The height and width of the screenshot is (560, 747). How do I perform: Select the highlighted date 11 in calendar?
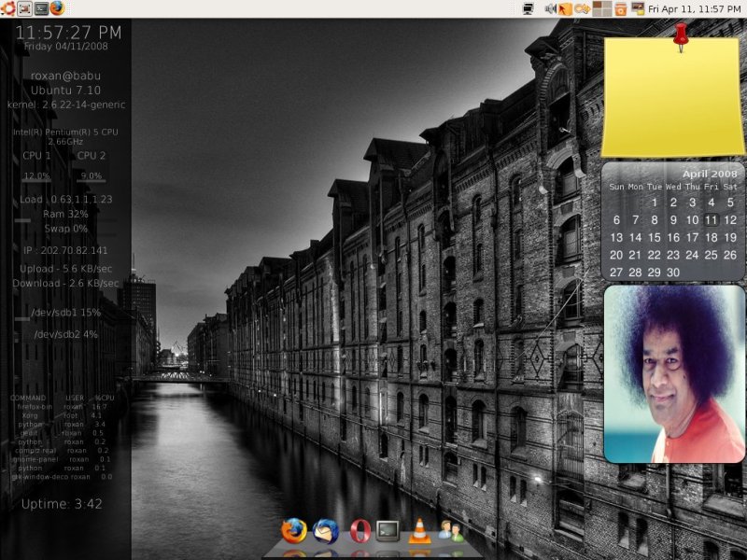(x=712, y=220)
